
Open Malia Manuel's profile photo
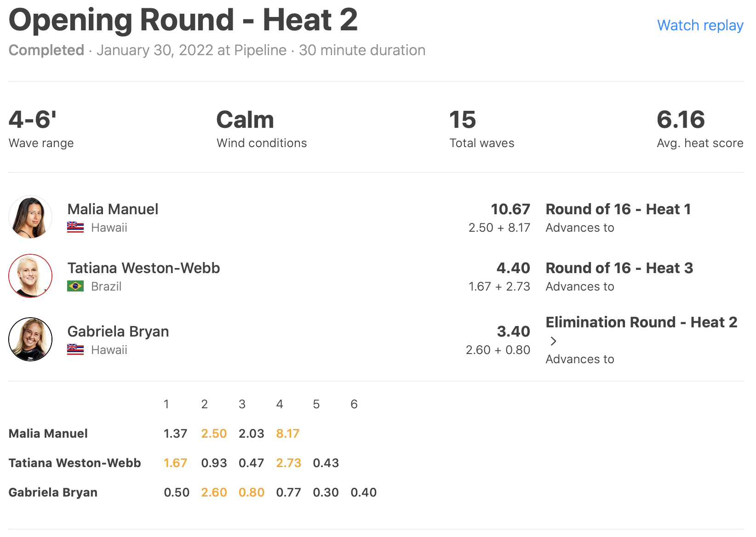(30, 217)
